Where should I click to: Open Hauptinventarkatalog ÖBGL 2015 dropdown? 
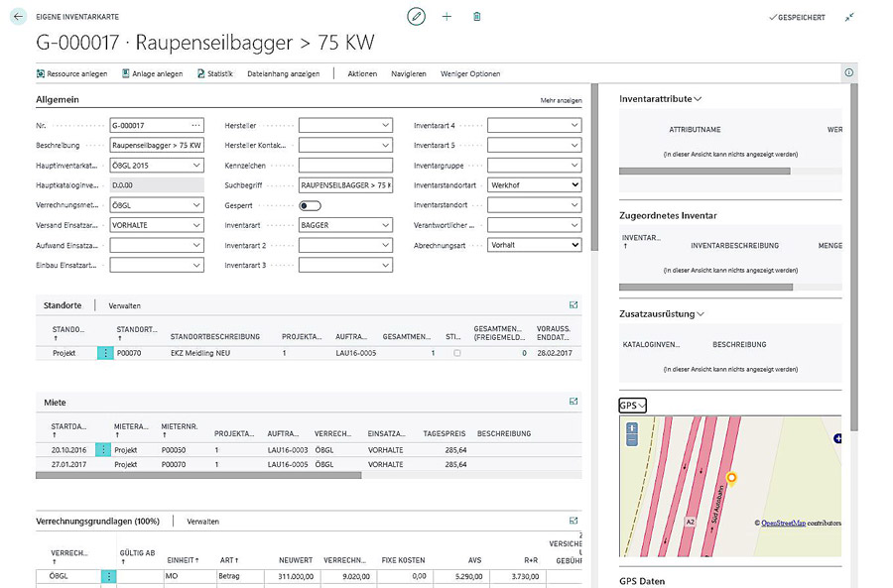pos(195,165)
